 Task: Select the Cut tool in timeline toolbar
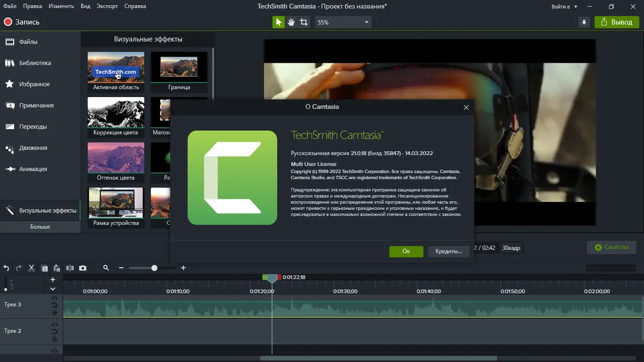[x=31, y=268]
